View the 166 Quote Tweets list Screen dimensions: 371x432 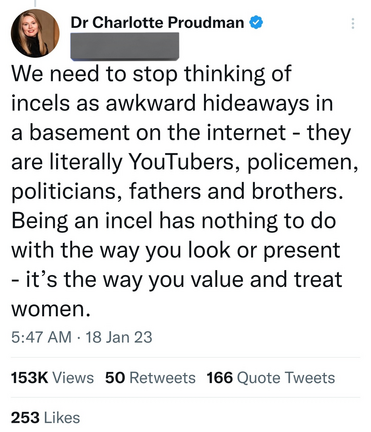(x=271, y=378)
